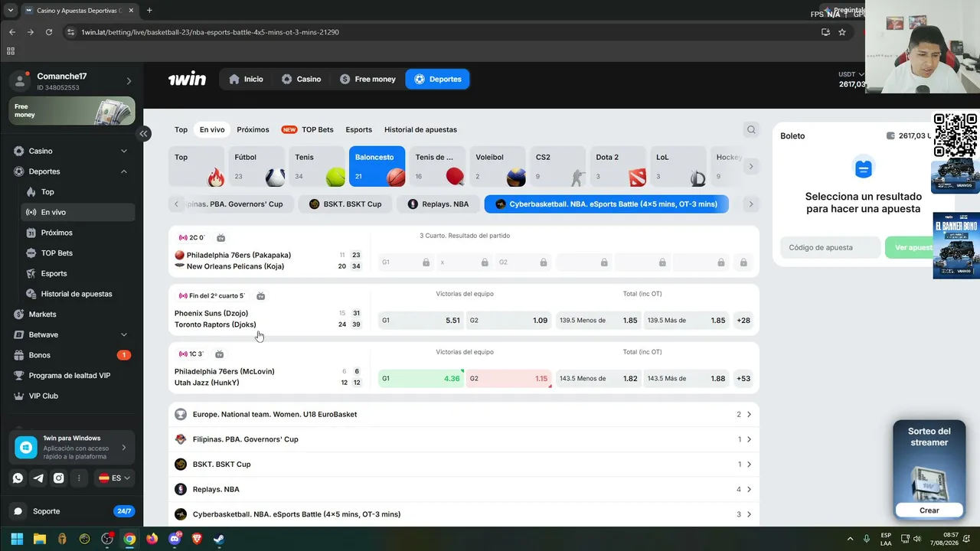Open the Instagram icon in sidebar

point(59,478)
